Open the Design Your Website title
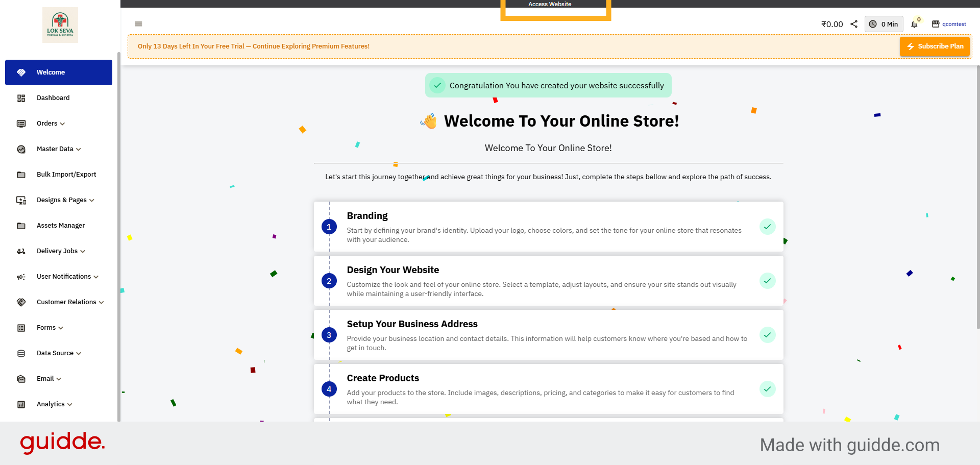This screenshot has width=980, height=465. click(393, 270)
